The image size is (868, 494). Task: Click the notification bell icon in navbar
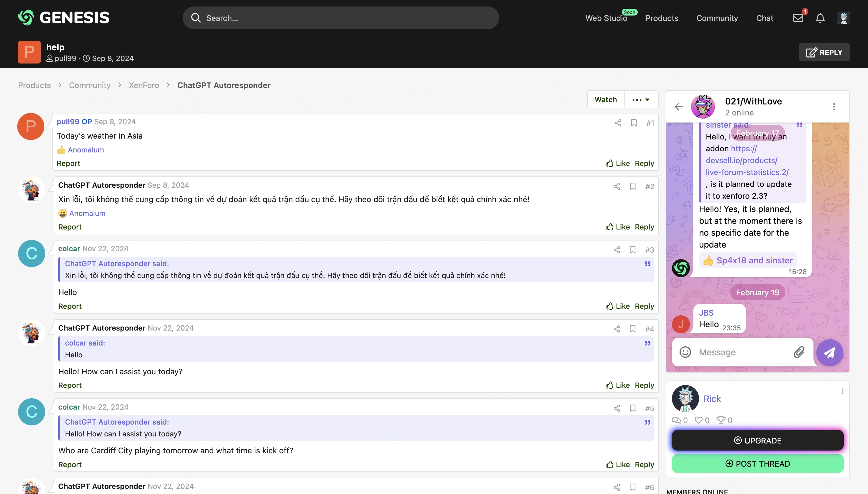point(821,17)
